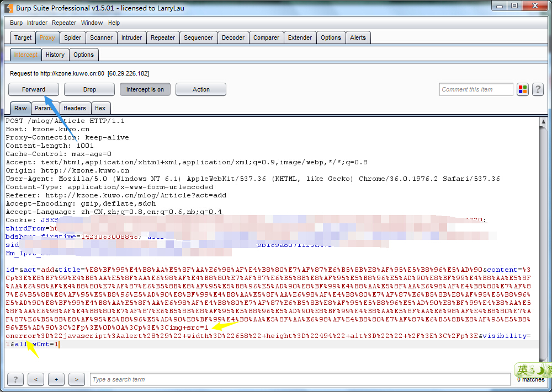
Task: Open the Window menu
Action: pos(92,23)
